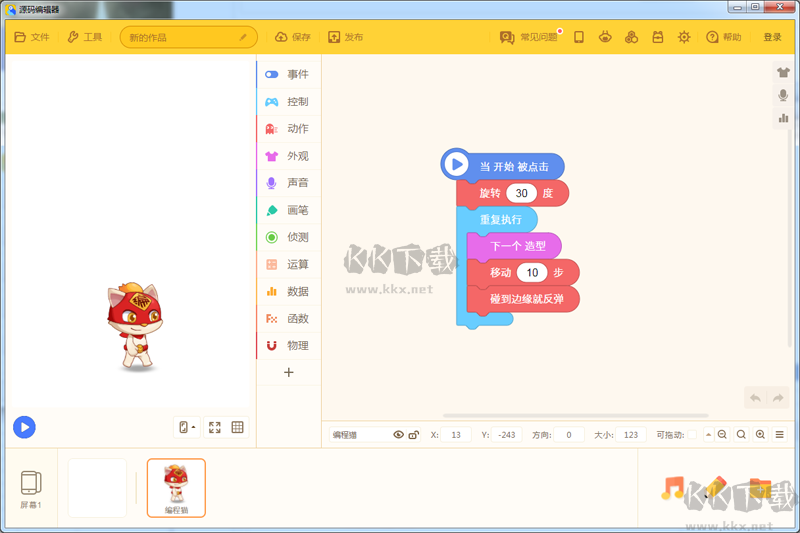Select the 外观 looks block category
Image resolution: width=800 pixels, height=533 pixels.
point(289,156)
